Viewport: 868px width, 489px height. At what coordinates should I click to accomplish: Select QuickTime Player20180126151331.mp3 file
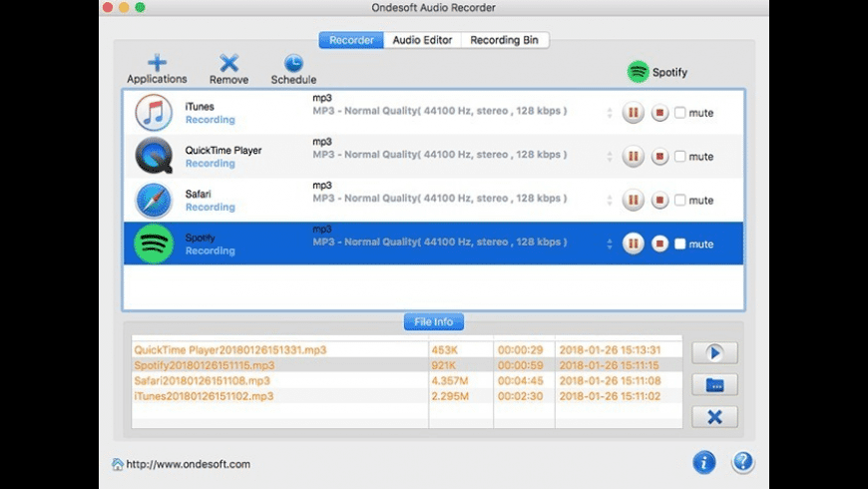[230, 350]
